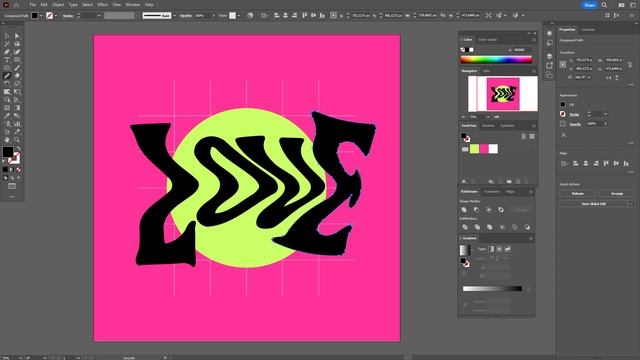Select the Curvature tool
The image size is (640, 360).
(17, 52)
